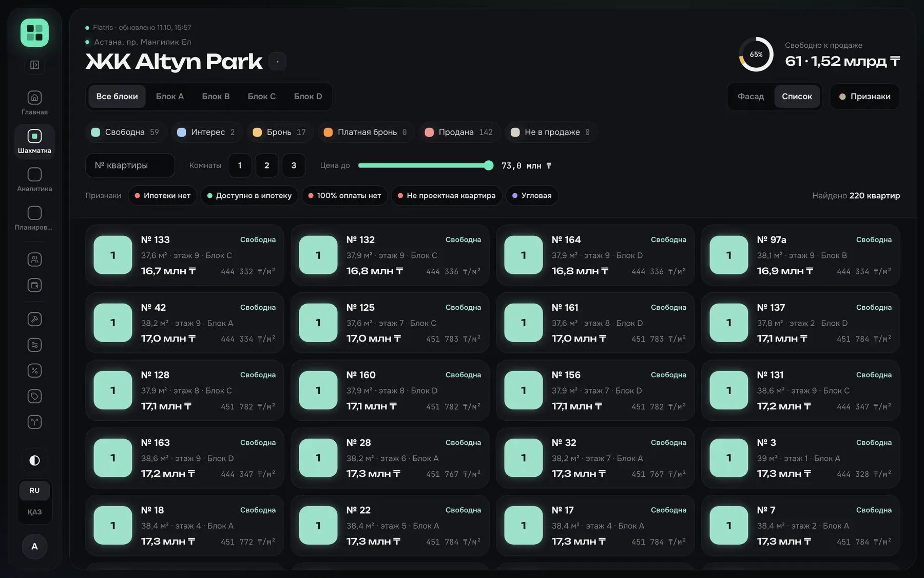Open the Планиров... sidebar icon

[34, 213]
